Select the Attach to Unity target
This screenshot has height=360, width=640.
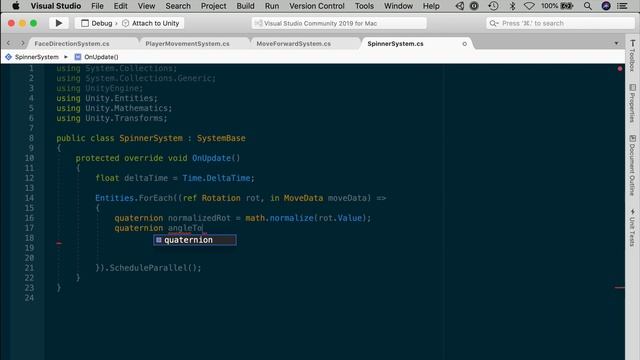[151, 23]
